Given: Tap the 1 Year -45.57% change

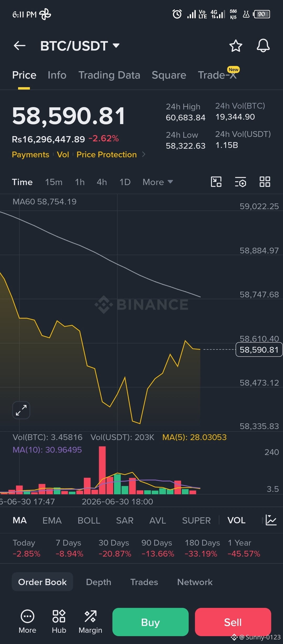Looking at the screenshot, I should pyautogui.click(x=244, y=548).
